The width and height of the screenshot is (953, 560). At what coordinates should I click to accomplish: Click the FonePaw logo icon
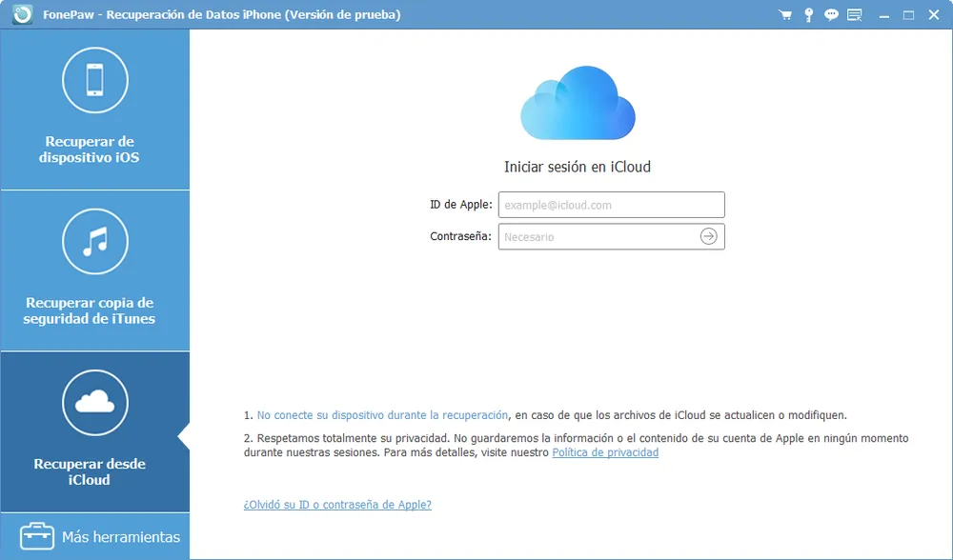click(x=21, y=14)
